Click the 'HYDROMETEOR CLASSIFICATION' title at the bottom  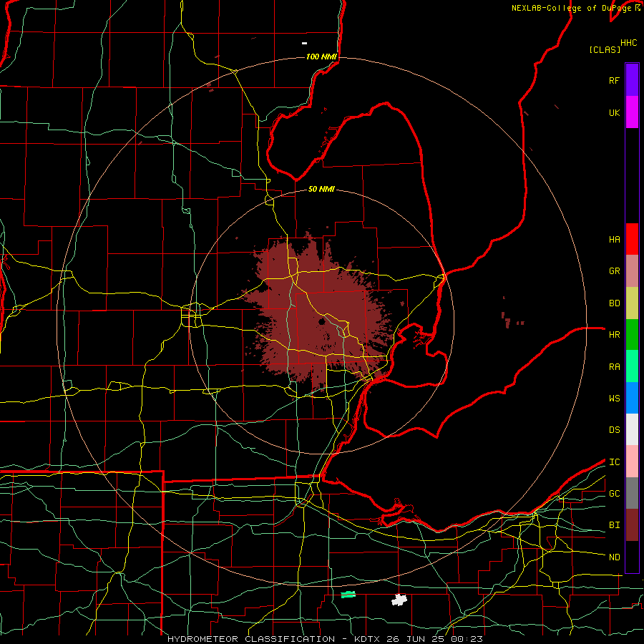click(251, 639)
